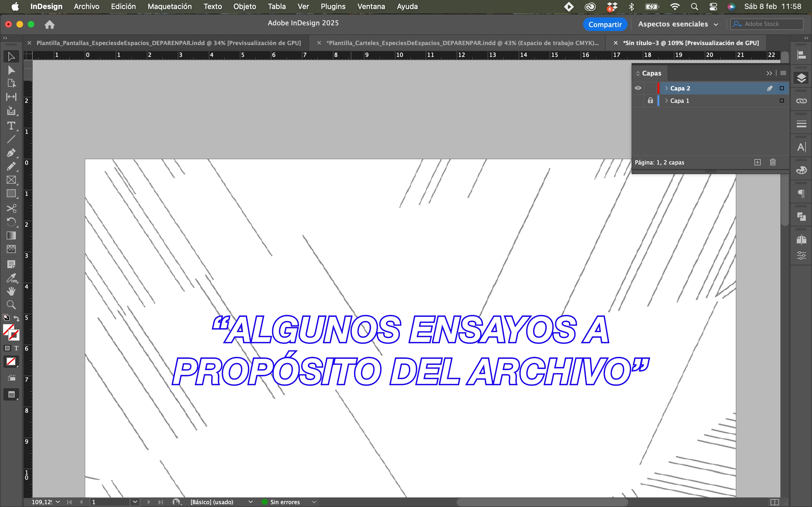The image size is (812, 507).
Task: Unlock Capa 1 via lock icon
Action: [x=650, y=101]
